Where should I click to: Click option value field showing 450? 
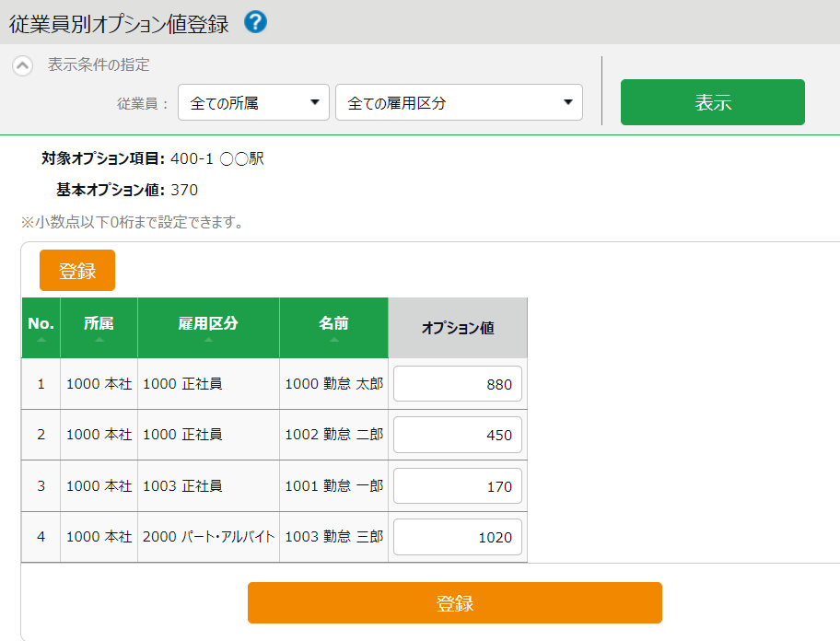(458, 435)
